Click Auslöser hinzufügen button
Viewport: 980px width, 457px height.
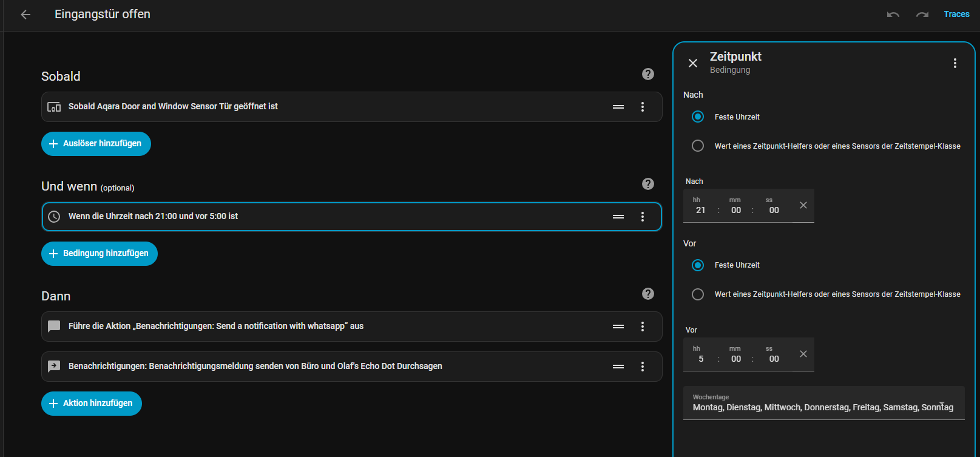pos(96,144)
